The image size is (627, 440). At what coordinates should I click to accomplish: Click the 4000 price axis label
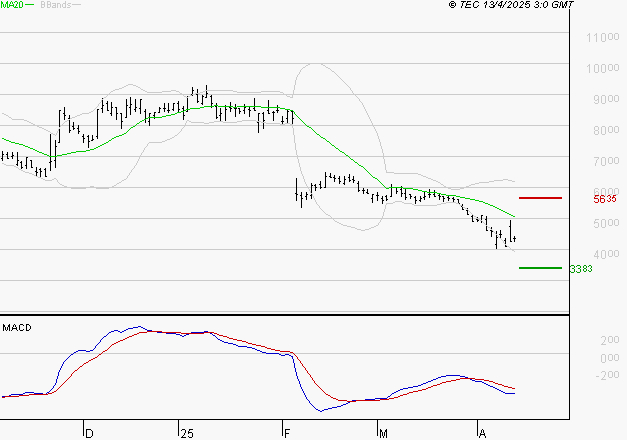606,254
